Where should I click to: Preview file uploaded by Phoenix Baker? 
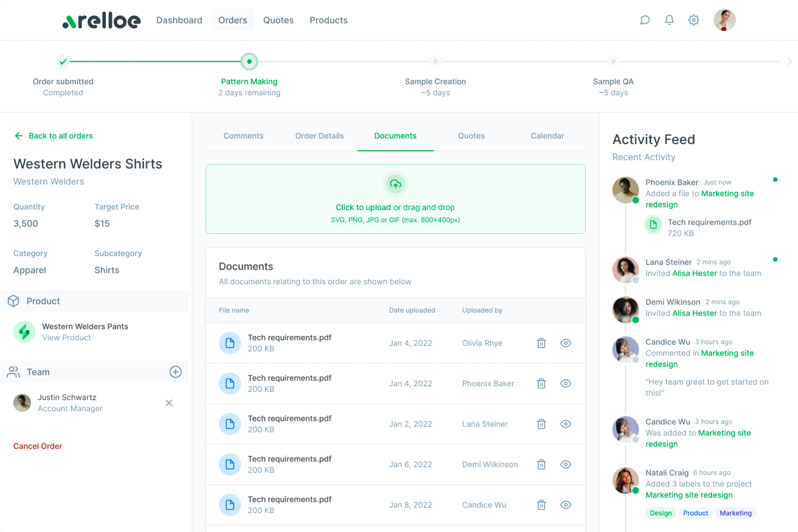click(x=566, y=383)
